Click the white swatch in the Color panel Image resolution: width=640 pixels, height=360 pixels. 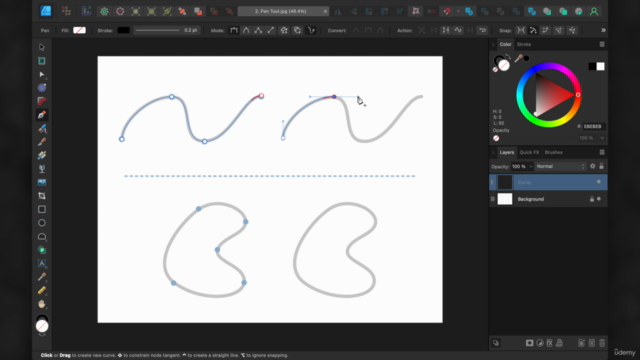tap(600, 66)
